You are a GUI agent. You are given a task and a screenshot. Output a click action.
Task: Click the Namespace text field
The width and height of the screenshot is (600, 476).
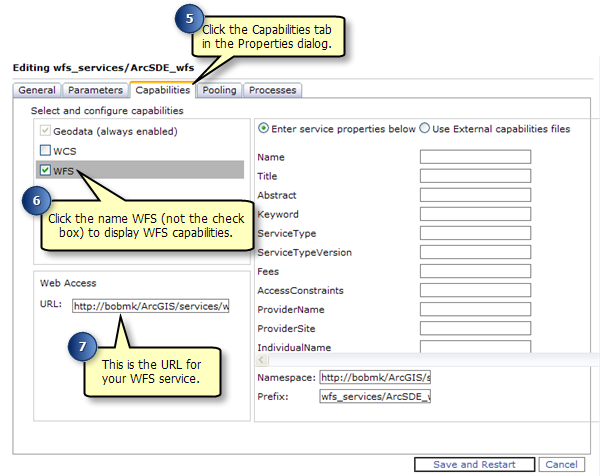coord(374,378)
